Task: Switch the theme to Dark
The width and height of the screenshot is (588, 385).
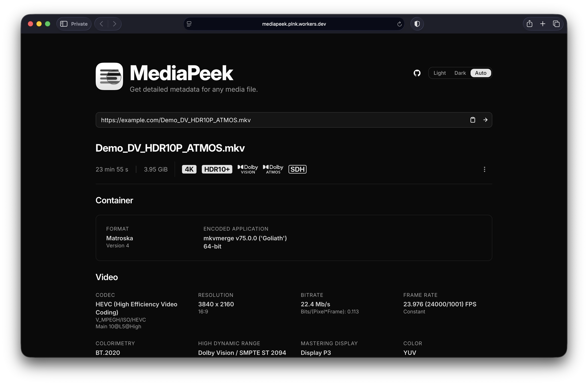Action: click(460, 73)
